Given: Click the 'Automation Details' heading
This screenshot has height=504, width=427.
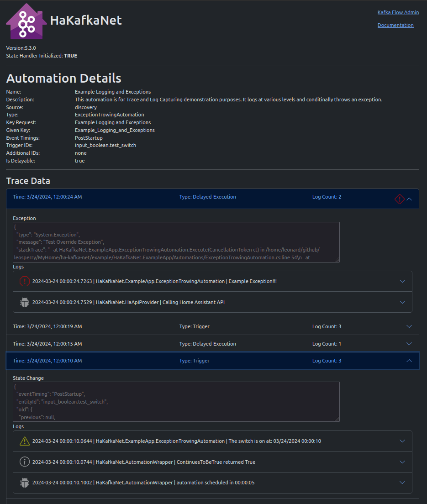Looking at the screenshot, I should coord(63,78).
